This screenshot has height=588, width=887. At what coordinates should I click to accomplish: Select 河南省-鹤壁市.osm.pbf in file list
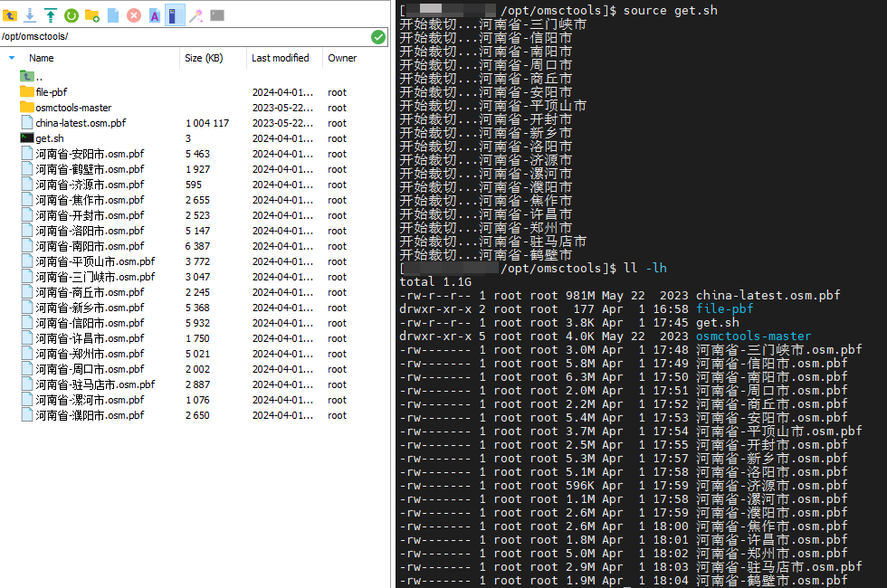pos(90,169)
